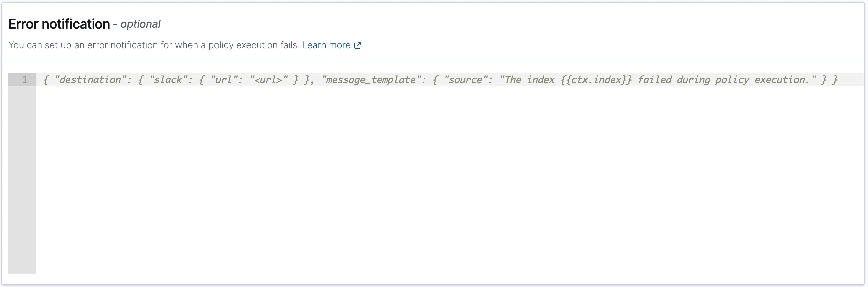This screenshot has width=868, height=287.
Task: Click the "slack" key in the editor
Action: click(168, 80)
